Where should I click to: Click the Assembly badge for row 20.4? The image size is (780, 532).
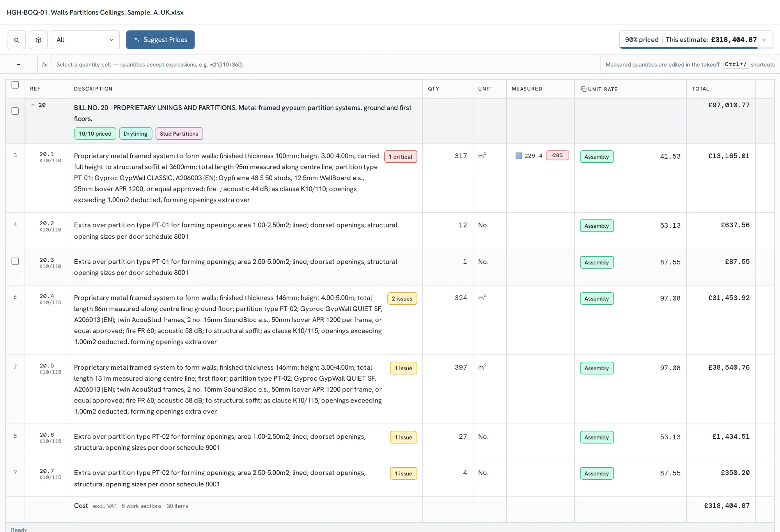pyautogui.click(x=597, y=299)
